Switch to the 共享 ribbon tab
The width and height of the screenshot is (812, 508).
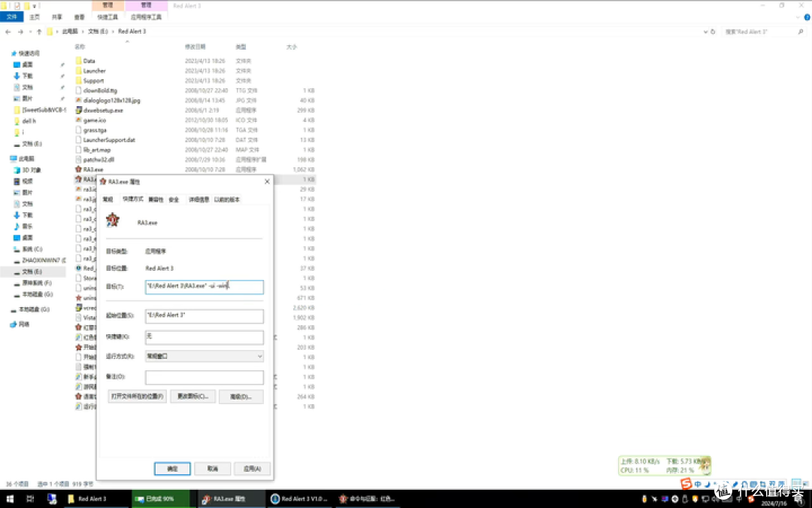tap(56, 17)
